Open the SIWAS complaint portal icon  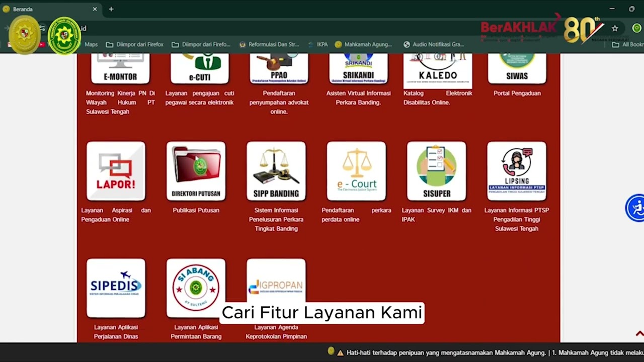pyautogui.click(x=517, y=68)
